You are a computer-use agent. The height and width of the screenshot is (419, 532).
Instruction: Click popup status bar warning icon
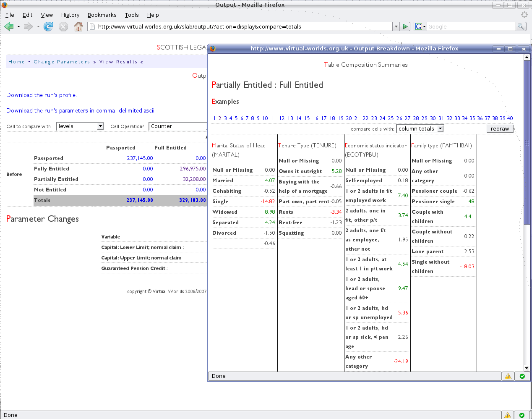(508, 376)
